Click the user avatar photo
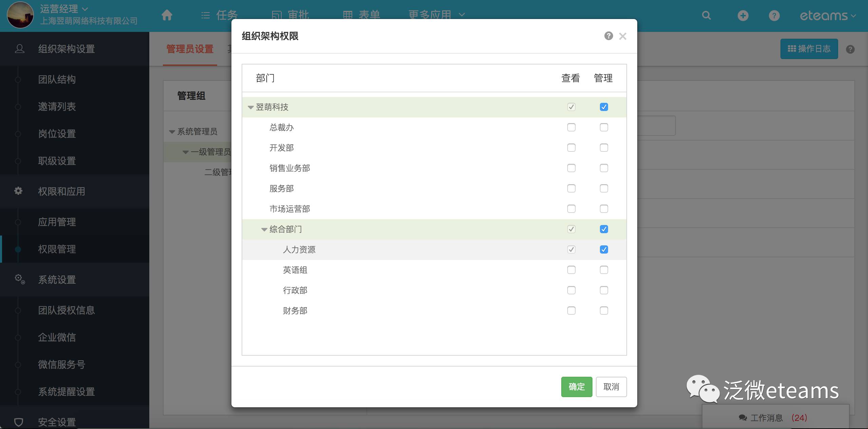 (20, 15)
